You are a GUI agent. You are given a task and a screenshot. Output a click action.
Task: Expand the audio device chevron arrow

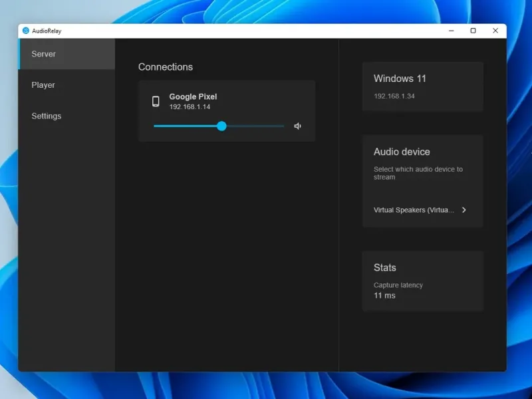pyautogui.click(x=464, y=210)
